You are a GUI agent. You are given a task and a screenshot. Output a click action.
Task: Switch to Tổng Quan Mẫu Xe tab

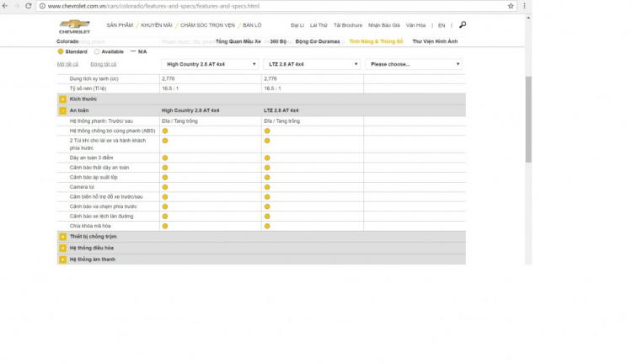[238, 41]
